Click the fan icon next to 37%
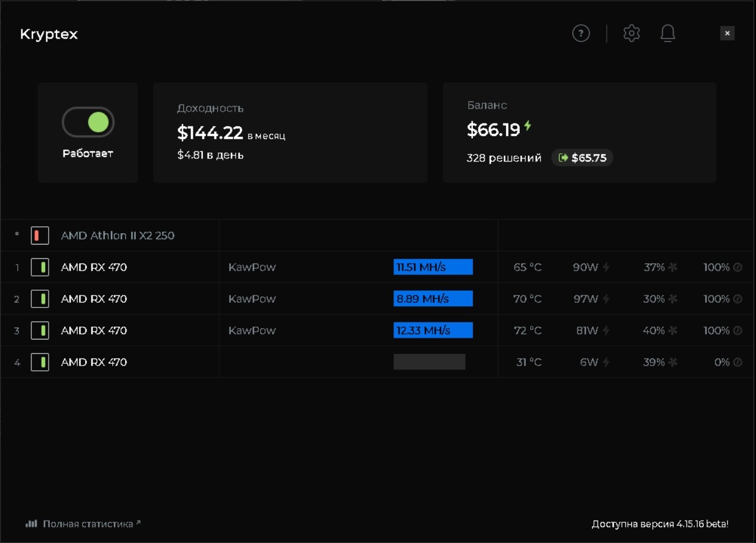Screen dimensions: 756x543 672,267
